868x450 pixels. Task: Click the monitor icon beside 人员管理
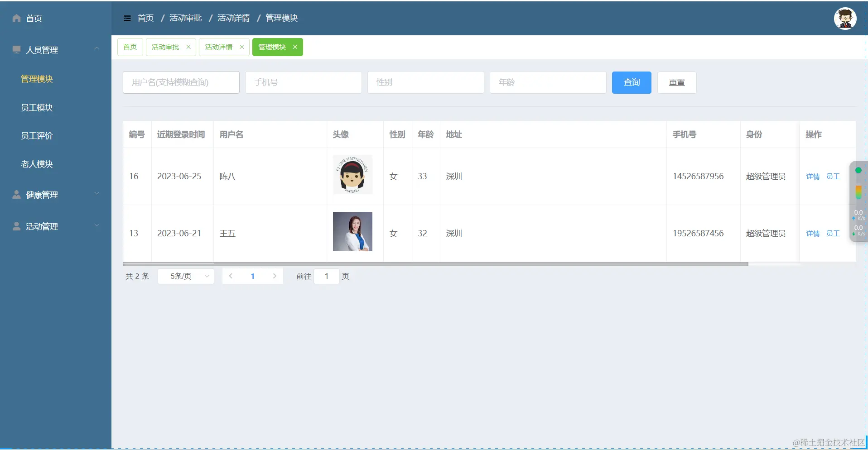(17, 49)
